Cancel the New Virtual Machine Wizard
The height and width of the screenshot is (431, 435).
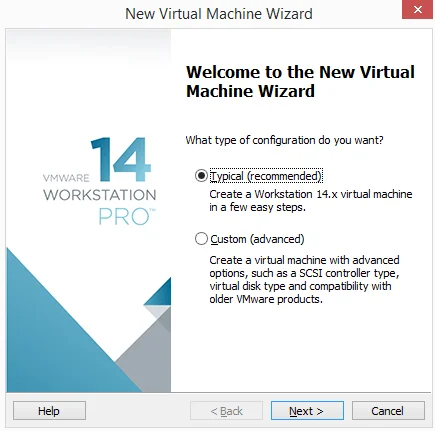pos(388,411)
